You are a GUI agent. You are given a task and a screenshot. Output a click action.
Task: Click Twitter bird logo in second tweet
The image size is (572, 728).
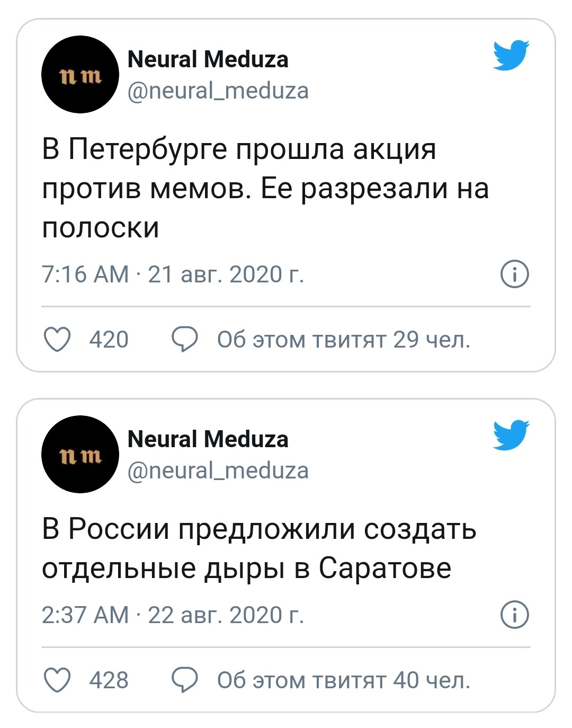click(x=511, y=435)
